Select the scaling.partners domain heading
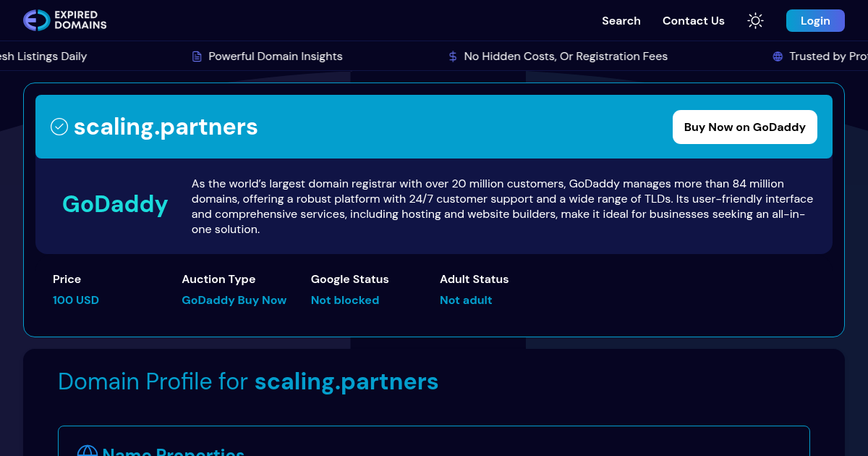868x456 pixels. point(166,127)
